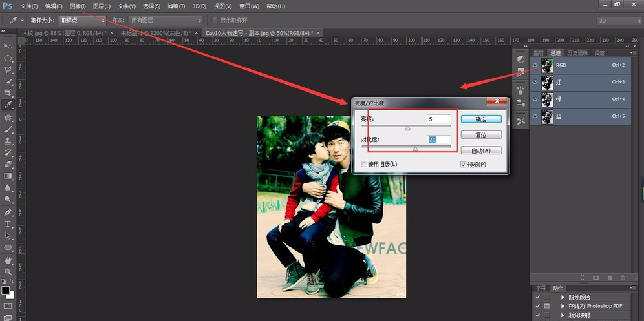Viewport: 644px width, 321px height.
Task: Open the 图像(I) menu
Action: tap(78, 6)
